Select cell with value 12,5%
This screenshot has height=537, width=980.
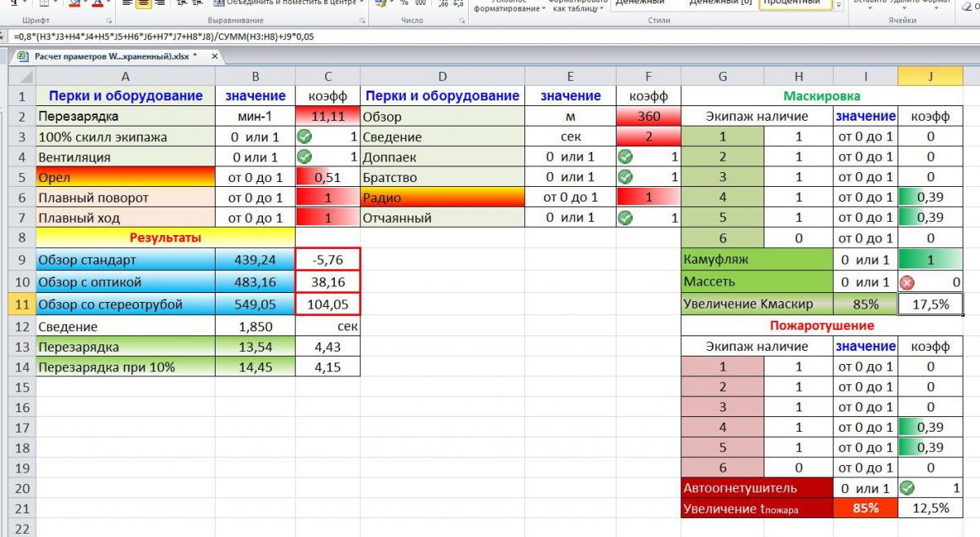[930, 508]
